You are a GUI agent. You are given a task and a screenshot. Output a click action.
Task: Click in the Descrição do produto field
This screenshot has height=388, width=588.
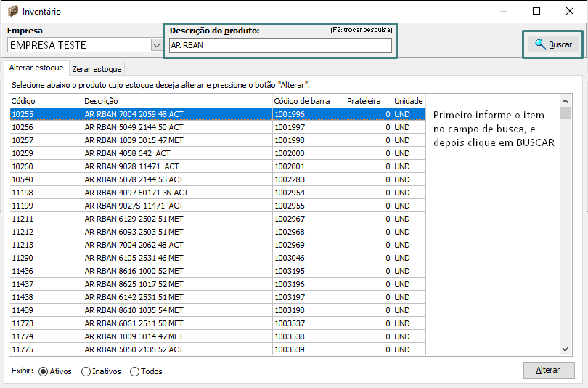[279, 46]
